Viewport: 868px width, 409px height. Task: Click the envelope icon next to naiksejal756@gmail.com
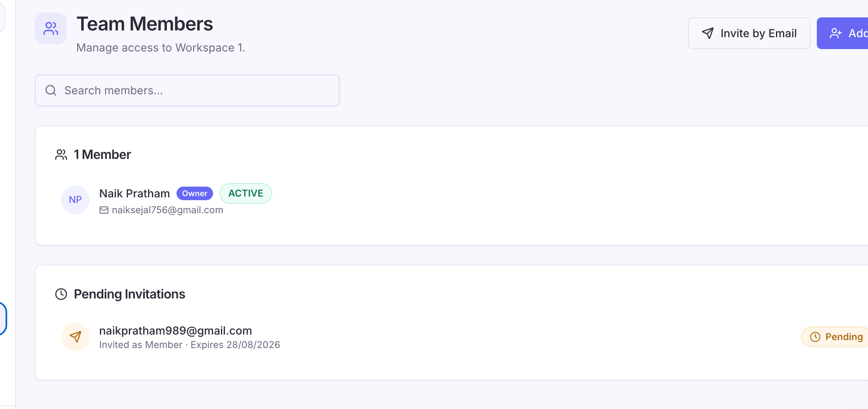(x=104, y=210)
